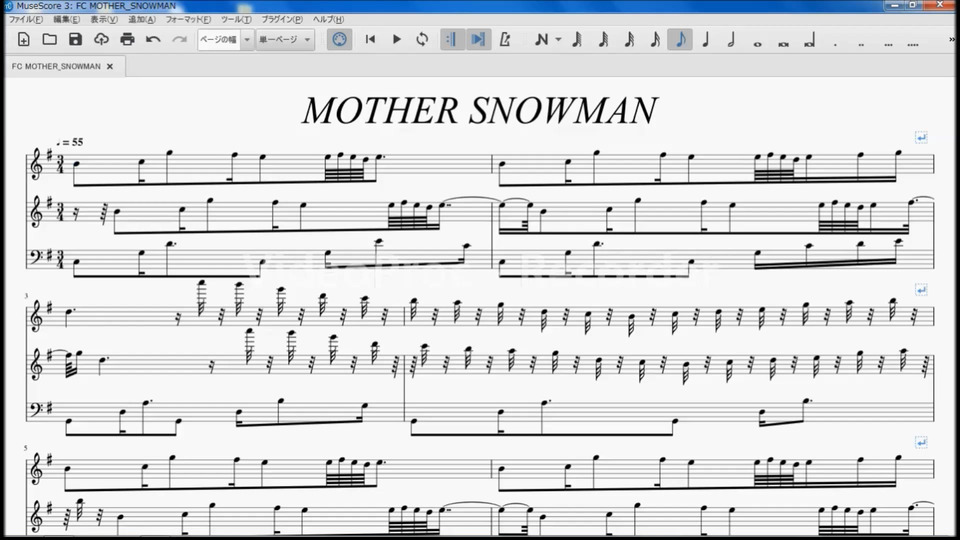Image resolution: width=960 pixels, height=540 pixels.
Task: Open the プラグイン(P) menu
Action: tap(282, 20)
